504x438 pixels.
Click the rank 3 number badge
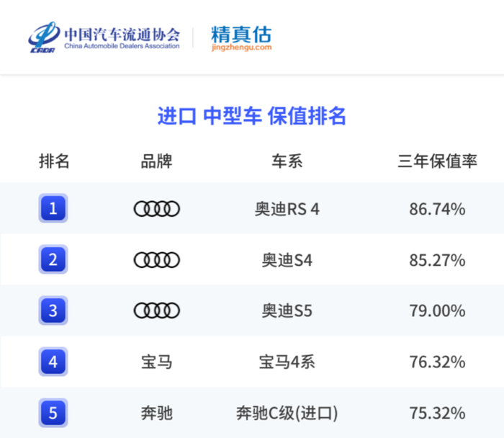click(53, 310)
